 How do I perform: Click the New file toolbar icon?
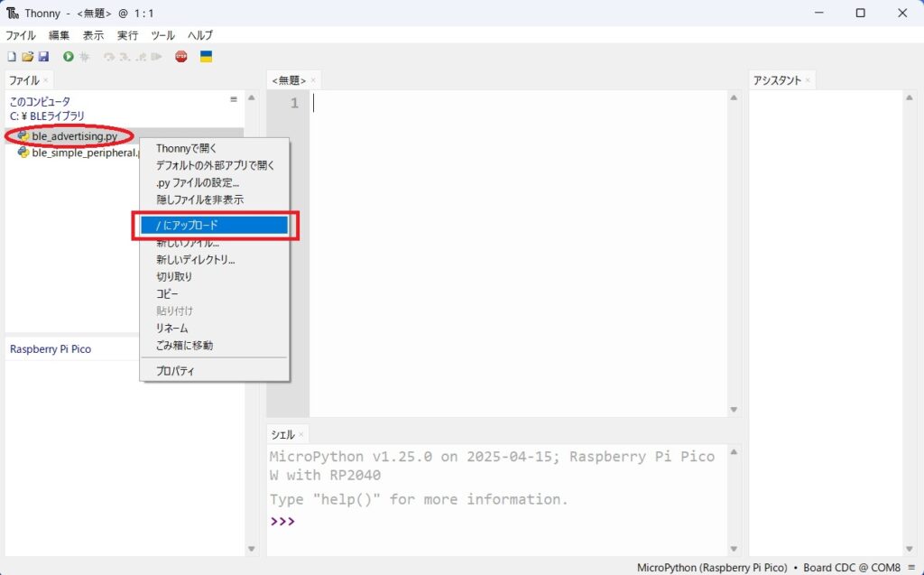point(12,57)
